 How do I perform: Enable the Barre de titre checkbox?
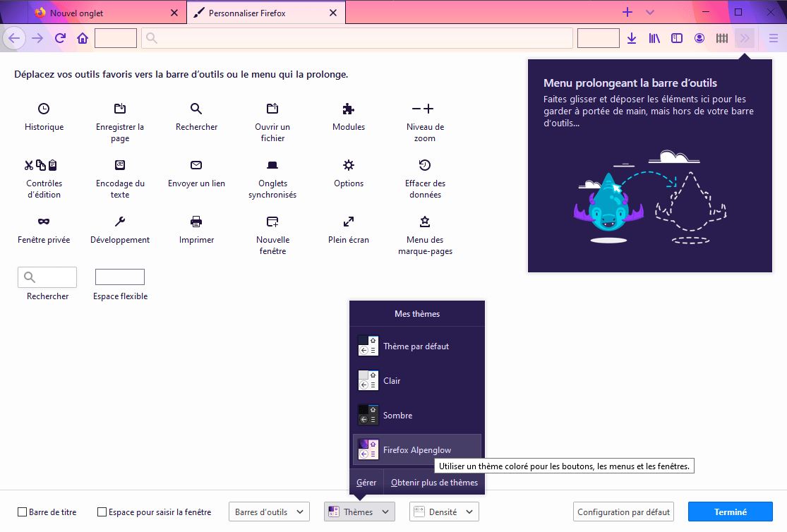(x=22, y=512)
